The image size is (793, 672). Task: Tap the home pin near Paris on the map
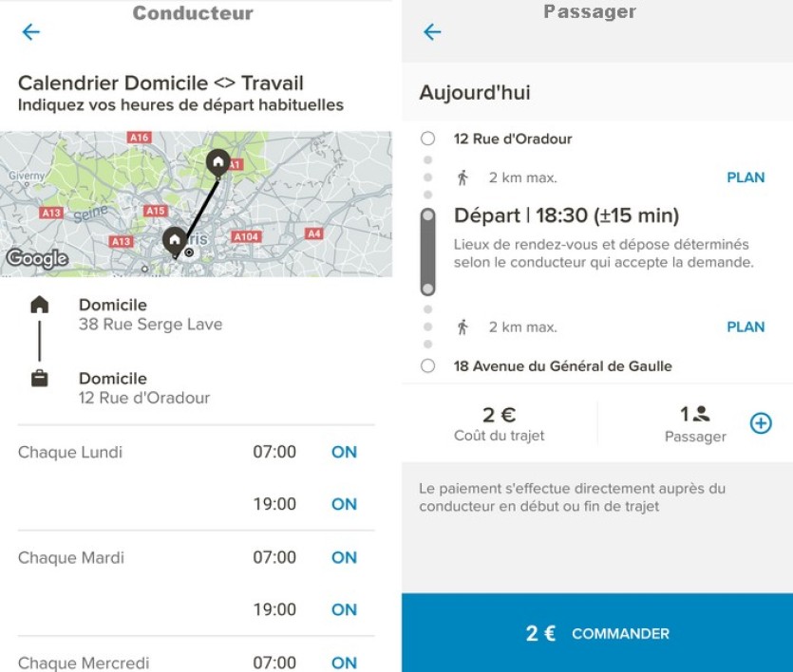[x=175, y=240]
